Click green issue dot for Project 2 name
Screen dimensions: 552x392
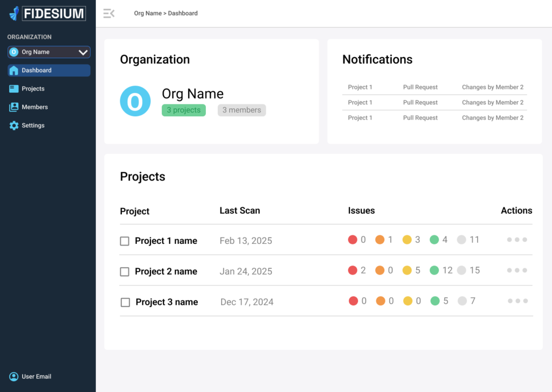coord(434,270)
